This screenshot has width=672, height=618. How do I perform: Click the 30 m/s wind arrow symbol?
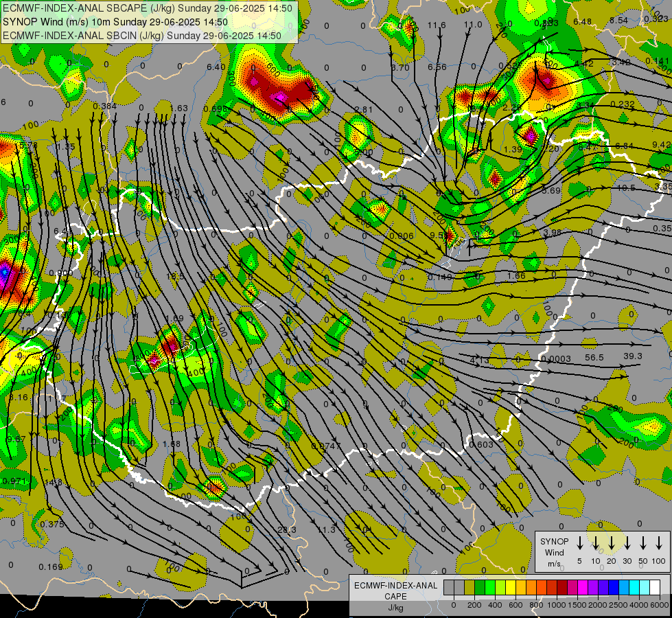(627, 543)
